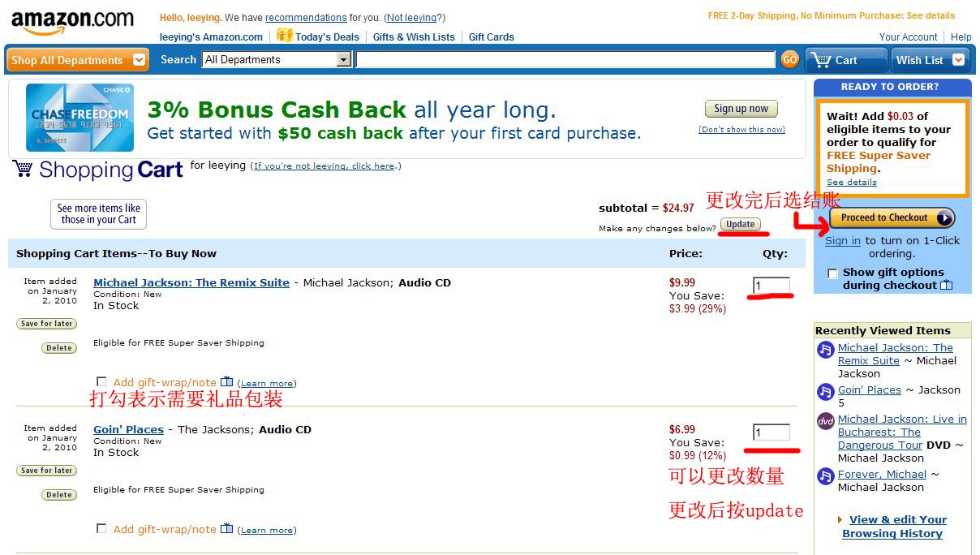Open the Gift Cards menu item

pyautogui.click(x=491, y=37)
